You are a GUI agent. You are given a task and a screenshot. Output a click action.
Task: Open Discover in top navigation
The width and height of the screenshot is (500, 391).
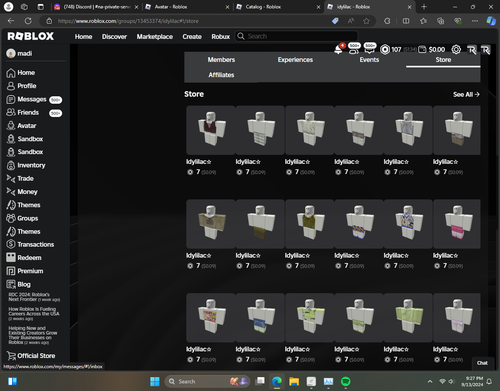coord(114,37)
